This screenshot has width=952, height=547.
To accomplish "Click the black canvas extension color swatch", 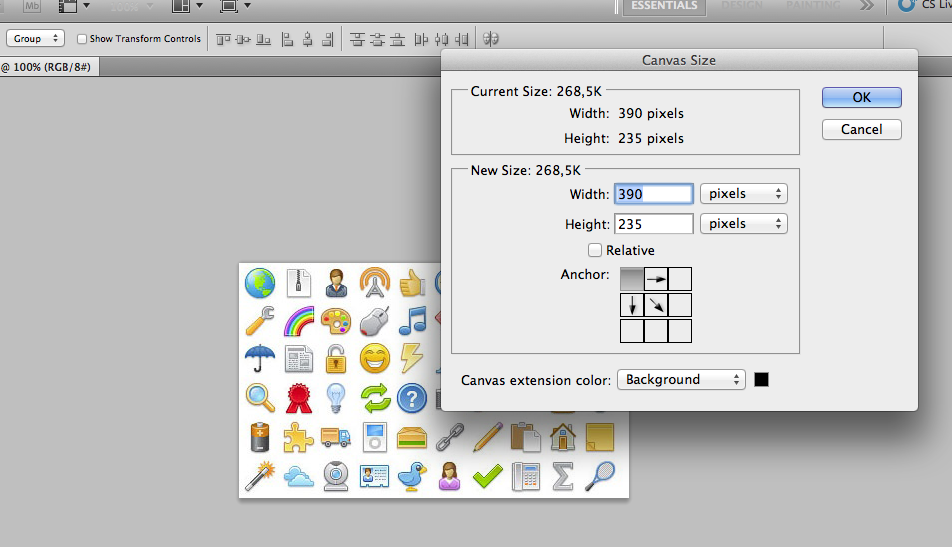I will (x=762, y=380).
